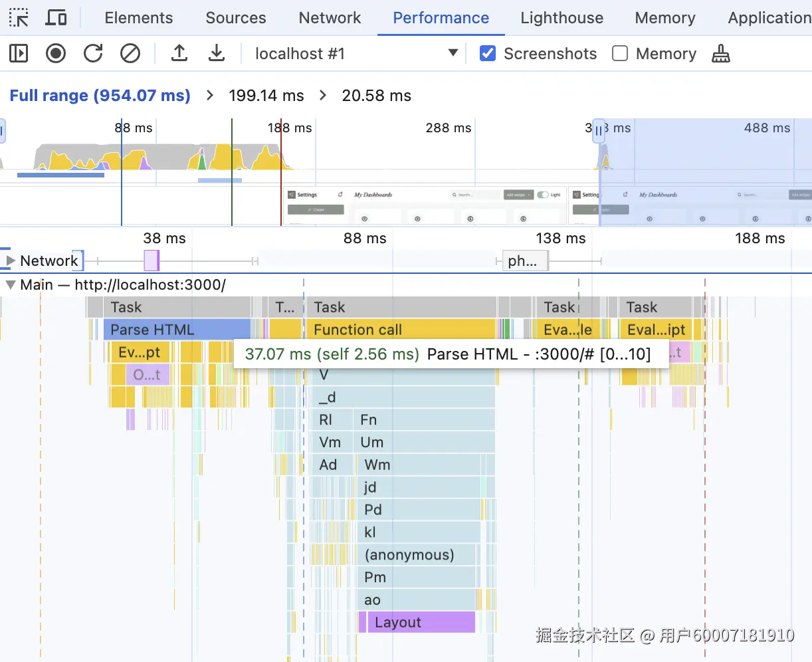This screenshot has height=662, width=812.
Task: Select the Function call flame bar
Action: [x=401, y=330]
